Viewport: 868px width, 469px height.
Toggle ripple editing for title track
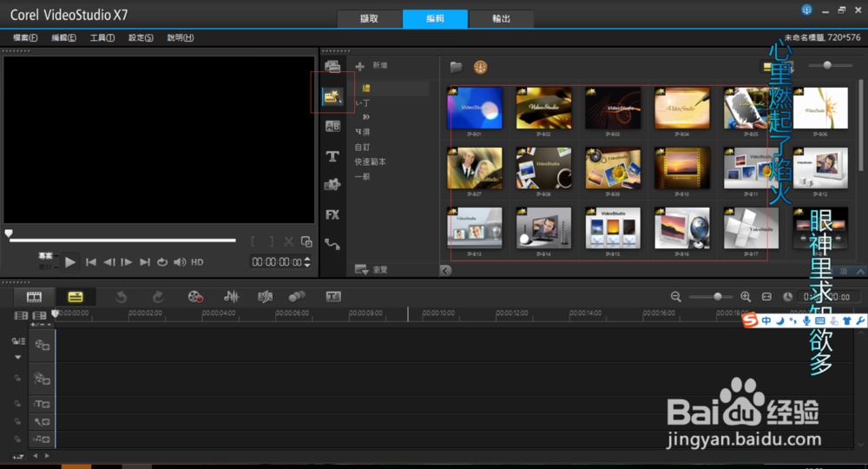[x=17, y=404]
